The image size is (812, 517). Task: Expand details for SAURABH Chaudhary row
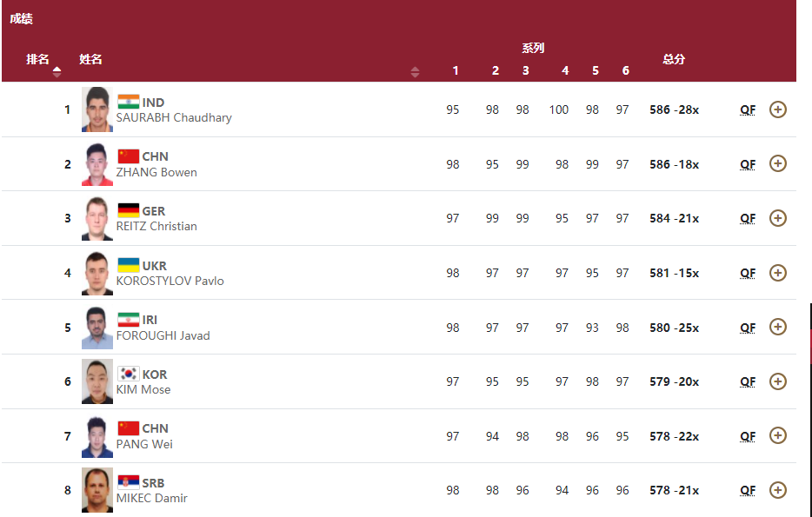778,109
